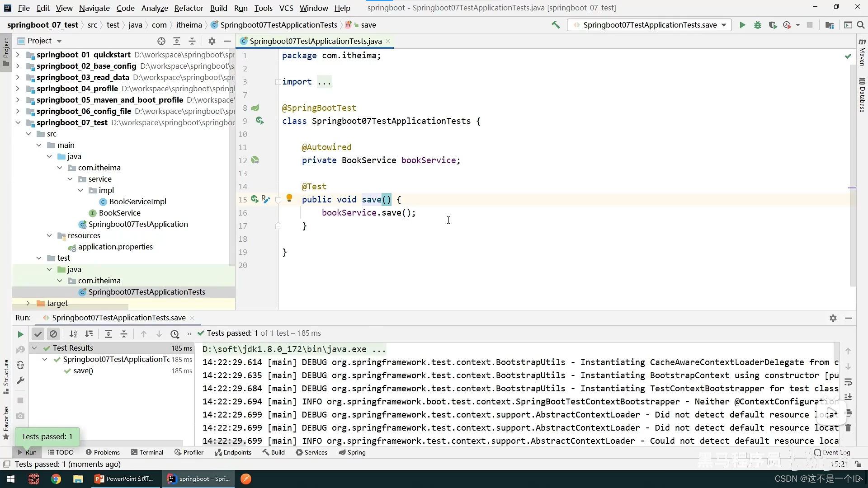Toggle soft-wrap in the console output
The image size is (868, 488).
point(848,382)
